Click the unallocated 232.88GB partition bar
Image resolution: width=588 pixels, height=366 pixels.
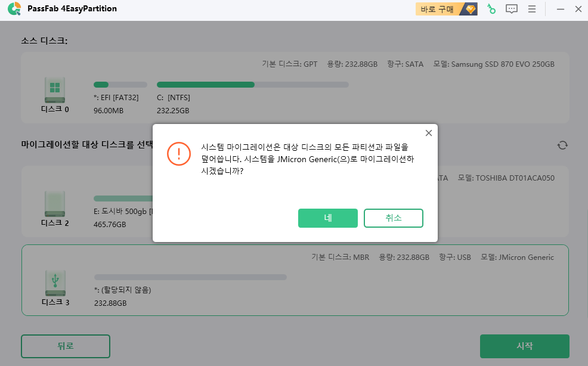point(190,277)
